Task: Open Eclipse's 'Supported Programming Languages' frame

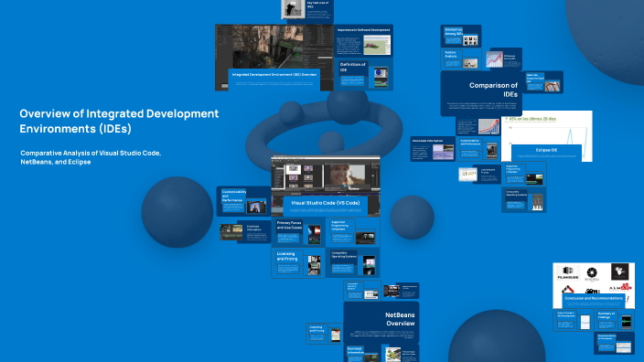Action: (x=523, y=175)
